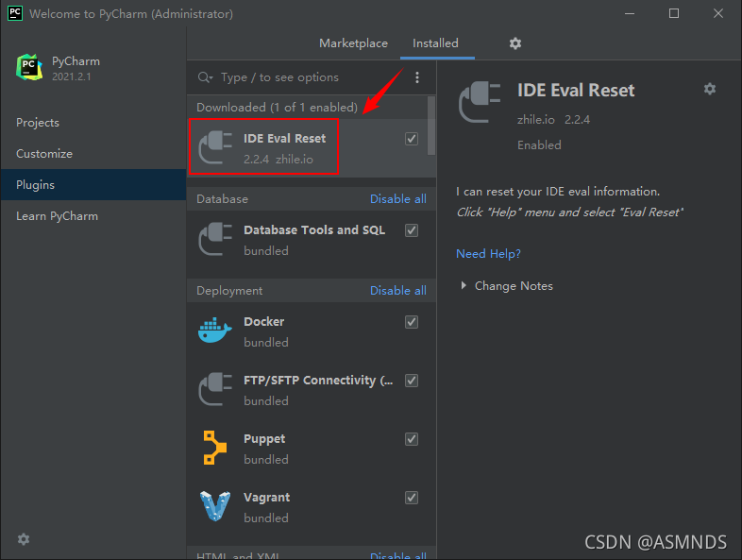The width and height of the screenshot is (742, 560).
Task: Click the Downloaded (1 of 1 enabled) header
Action: [x=278, y=108]
